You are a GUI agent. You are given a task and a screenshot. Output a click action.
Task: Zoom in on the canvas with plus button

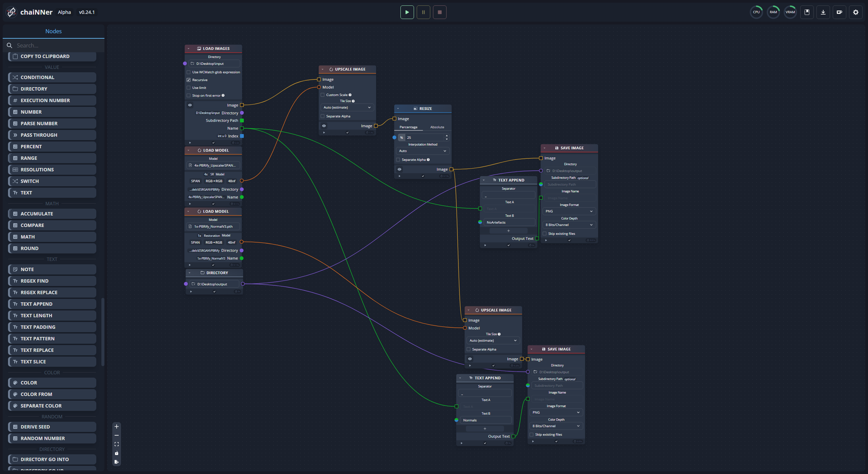[x=116, y=426]
